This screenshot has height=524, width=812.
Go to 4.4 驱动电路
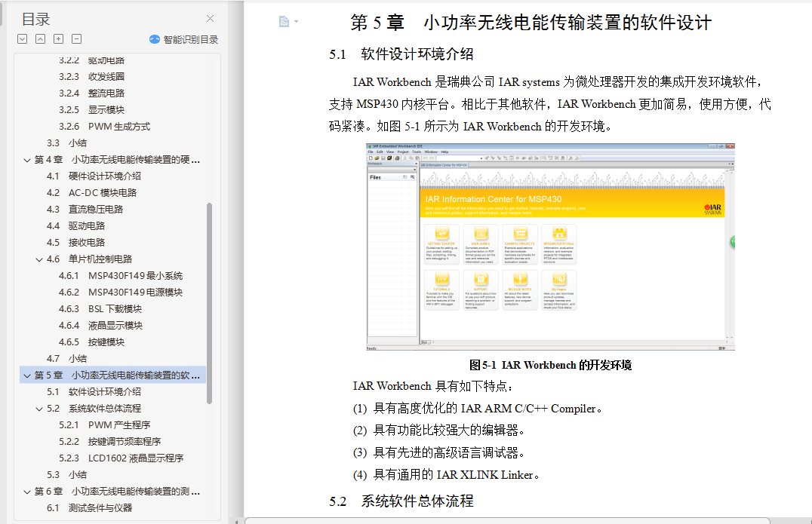pos(75,225)
